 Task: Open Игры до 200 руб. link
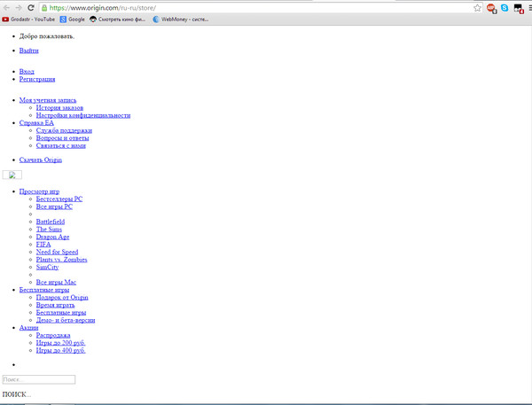pos(60,343)
